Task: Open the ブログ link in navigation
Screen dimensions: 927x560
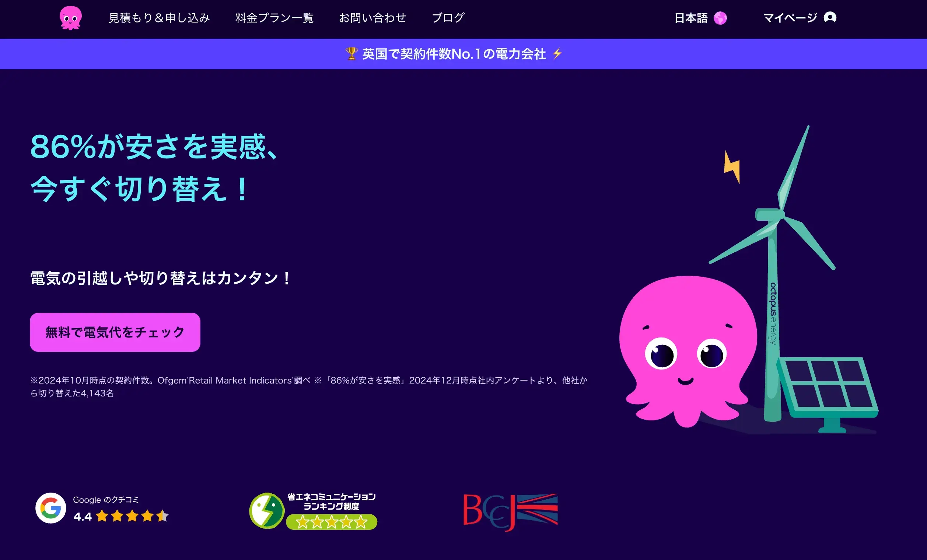Action: pos(448,18)
